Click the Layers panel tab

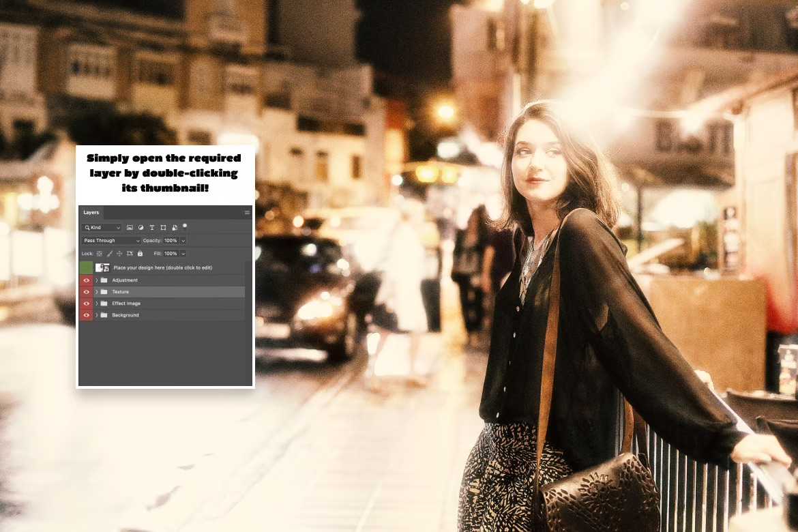91,212
